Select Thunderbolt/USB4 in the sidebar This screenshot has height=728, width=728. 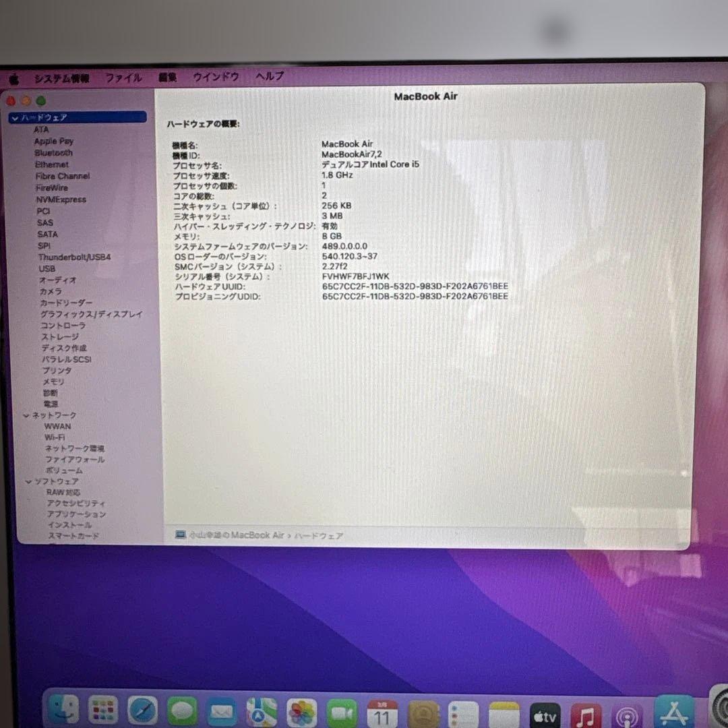pos(75,257)
